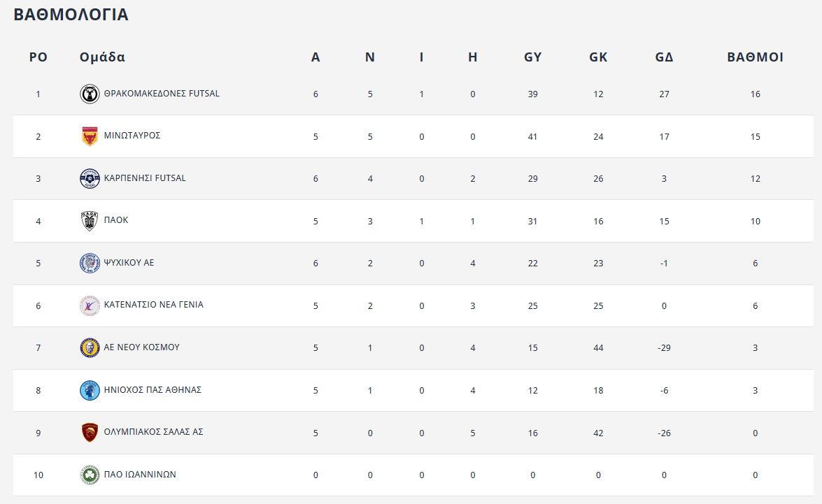Screen dimensions: 822x504
Task: Click the ΒΑΘΜΟΛΟΓΙΑ standings title
Action: tap(71, 15)
